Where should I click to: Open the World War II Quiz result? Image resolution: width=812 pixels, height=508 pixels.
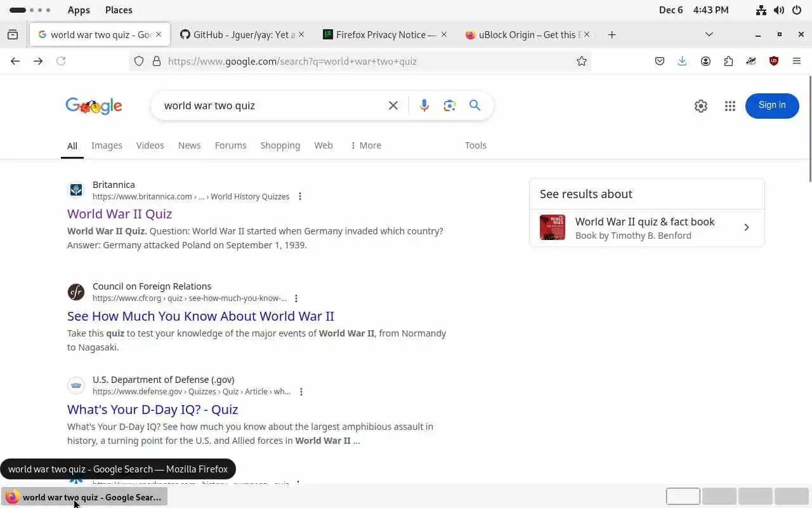pos(120,214)
